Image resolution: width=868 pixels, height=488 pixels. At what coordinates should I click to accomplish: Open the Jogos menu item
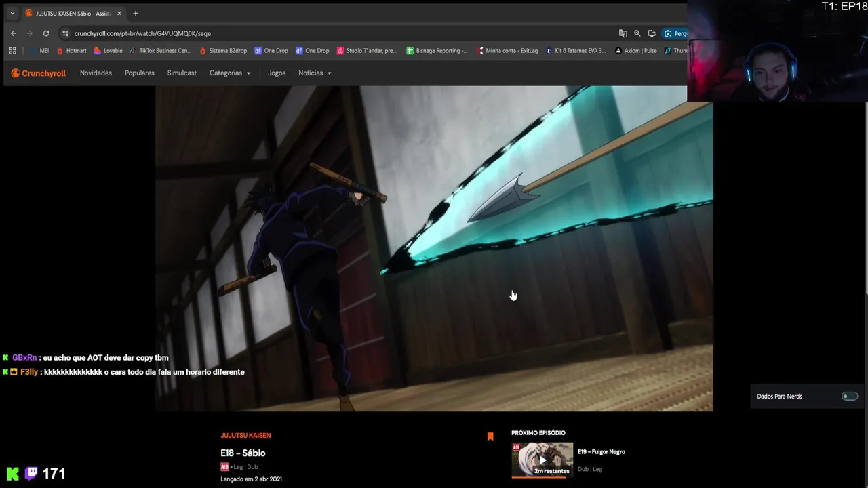[x=277, y=73]
